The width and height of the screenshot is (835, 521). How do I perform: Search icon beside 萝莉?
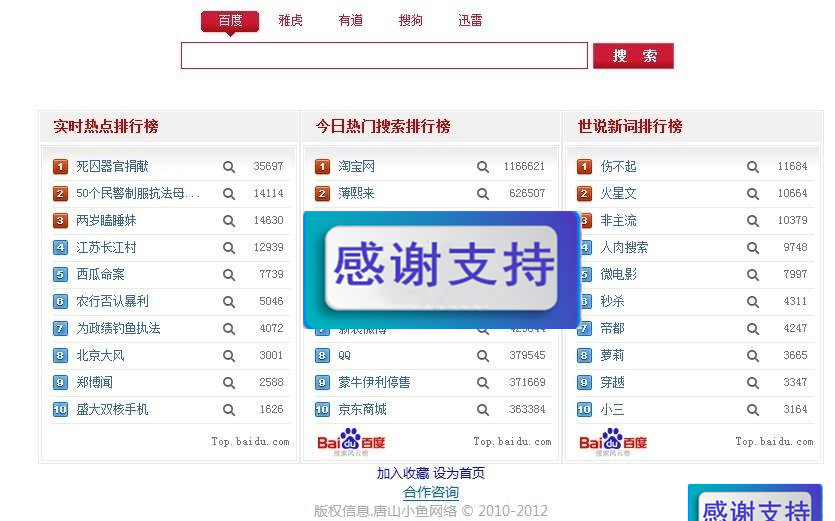(753, 356)
